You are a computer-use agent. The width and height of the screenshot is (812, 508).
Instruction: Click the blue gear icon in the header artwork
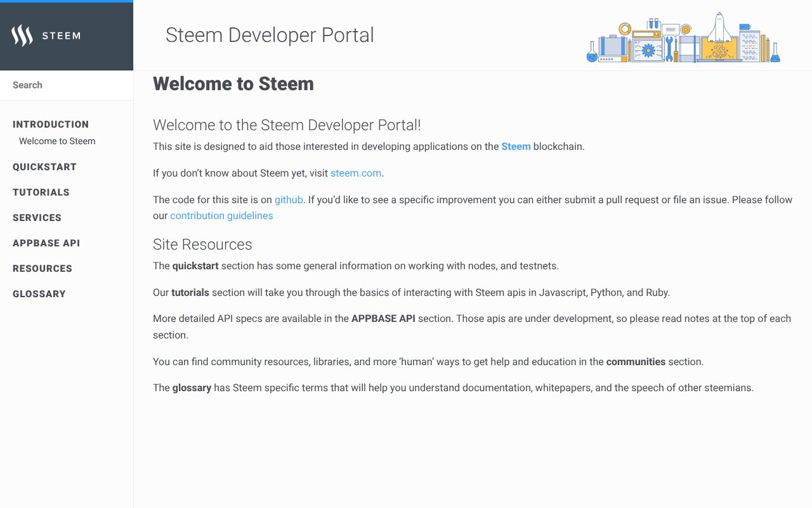pos(648,50)
